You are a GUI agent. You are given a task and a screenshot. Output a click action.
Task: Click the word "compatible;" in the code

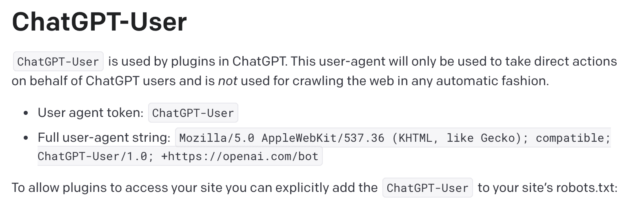pyautogui.click(x=573, y=138)
